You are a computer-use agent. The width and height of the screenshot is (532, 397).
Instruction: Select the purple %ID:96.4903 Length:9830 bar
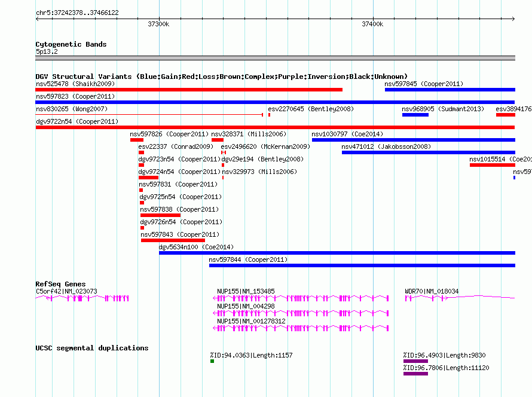tap(415, 361)
